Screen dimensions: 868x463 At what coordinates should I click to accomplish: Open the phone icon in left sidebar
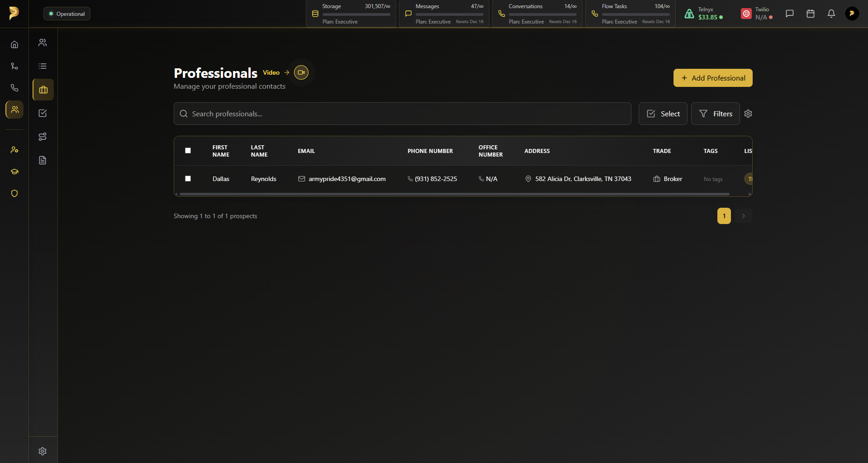[x=14, y=88]
